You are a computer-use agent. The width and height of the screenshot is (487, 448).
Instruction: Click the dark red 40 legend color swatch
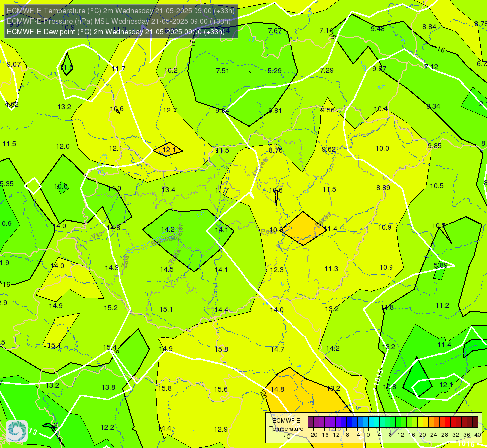point(475,422)
